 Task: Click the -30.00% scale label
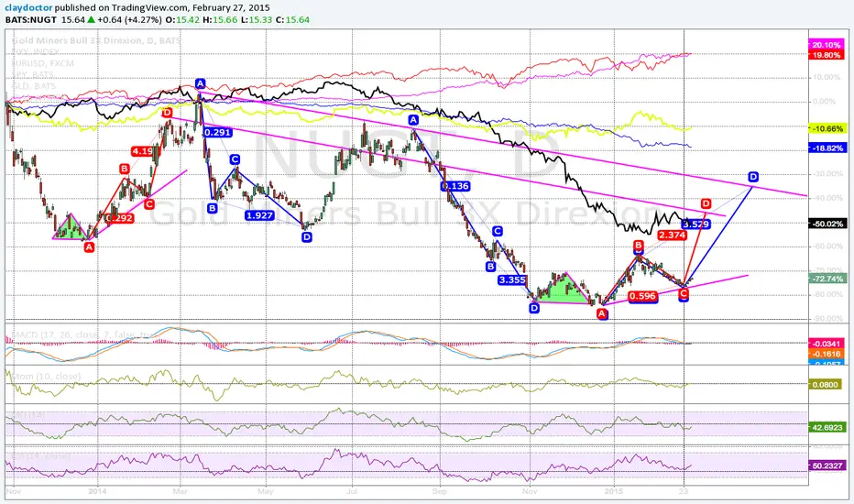tap(826, 174)
